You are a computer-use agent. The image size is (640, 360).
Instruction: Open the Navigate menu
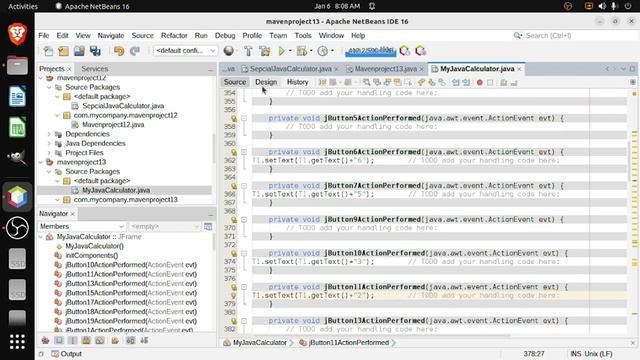(x=111, y=36)
